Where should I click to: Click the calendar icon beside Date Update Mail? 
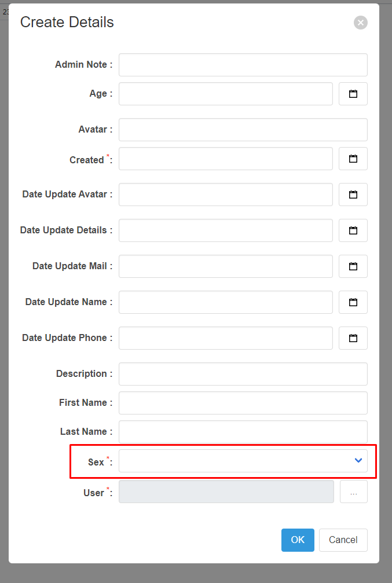point(353,266)
